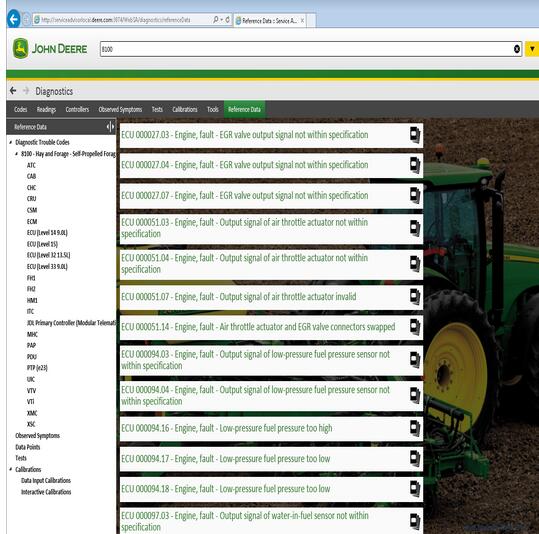Viewport: 539px width, 534px height.
Task: Collapse the Diagnostic Trouble Codes tree node
Action: 11,142
